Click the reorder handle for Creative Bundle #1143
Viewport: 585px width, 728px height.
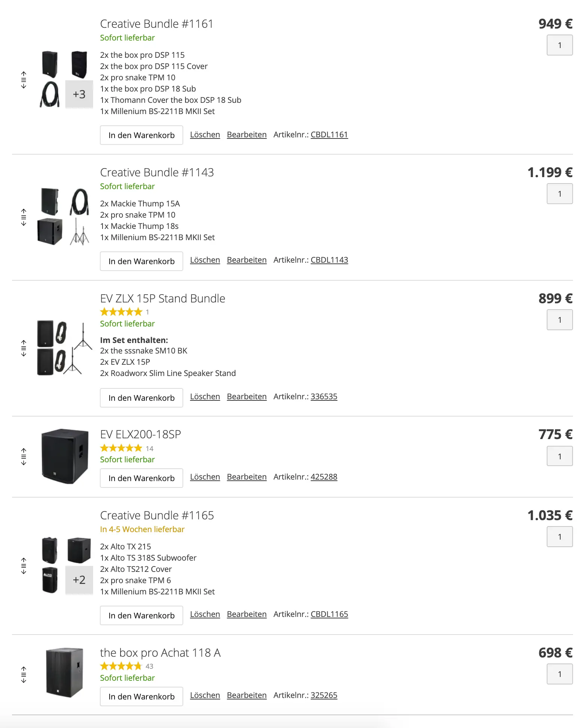point(24,217)
